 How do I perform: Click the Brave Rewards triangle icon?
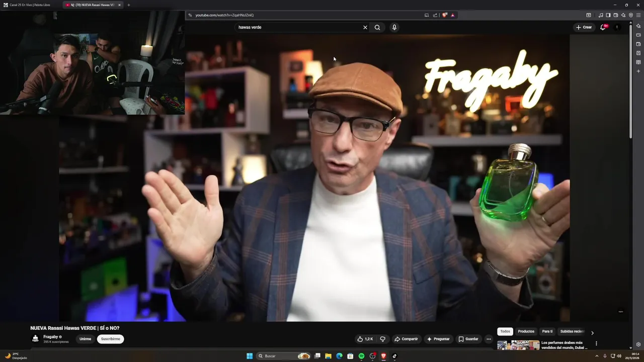[453, 15]
